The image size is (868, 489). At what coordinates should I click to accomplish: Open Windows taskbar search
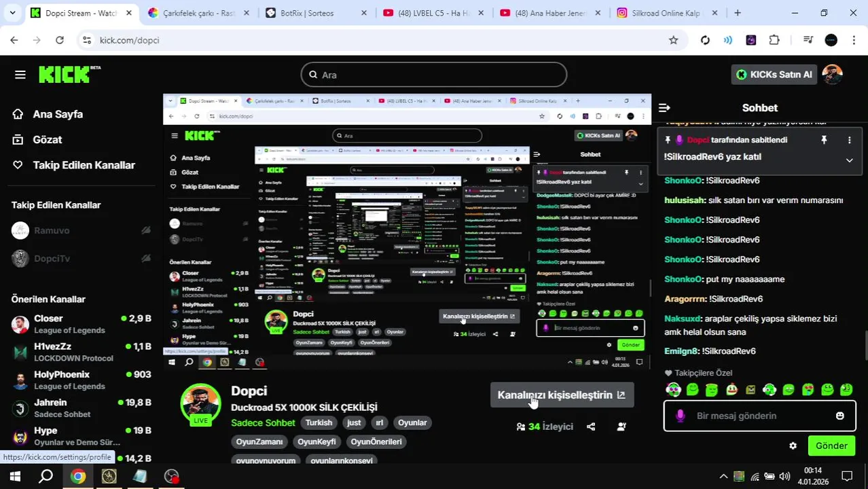[x=46, y=476]
